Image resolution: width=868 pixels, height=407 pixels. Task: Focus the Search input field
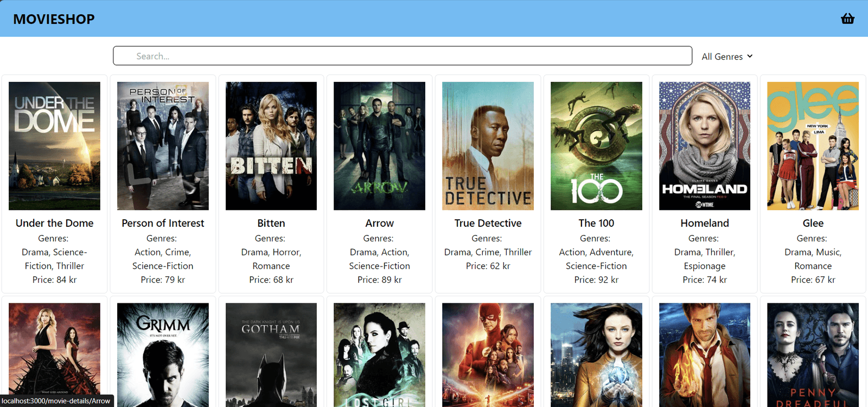tap(403, 56)
